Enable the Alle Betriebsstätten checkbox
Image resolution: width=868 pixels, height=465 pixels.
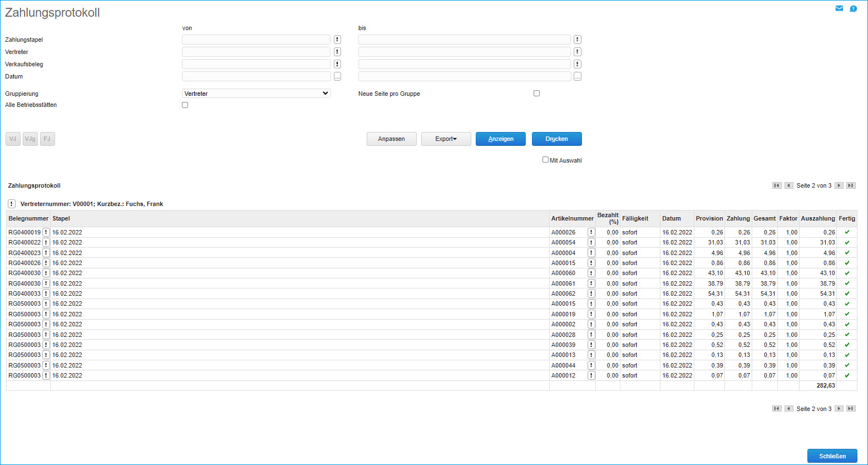click(x=185, y=105)
